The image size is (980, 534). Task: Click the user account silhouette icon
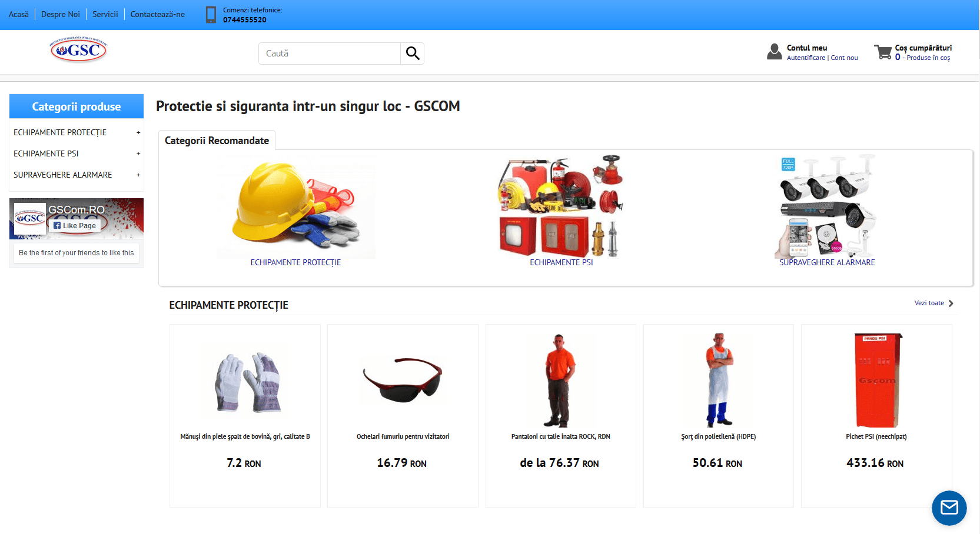(774, 52)
